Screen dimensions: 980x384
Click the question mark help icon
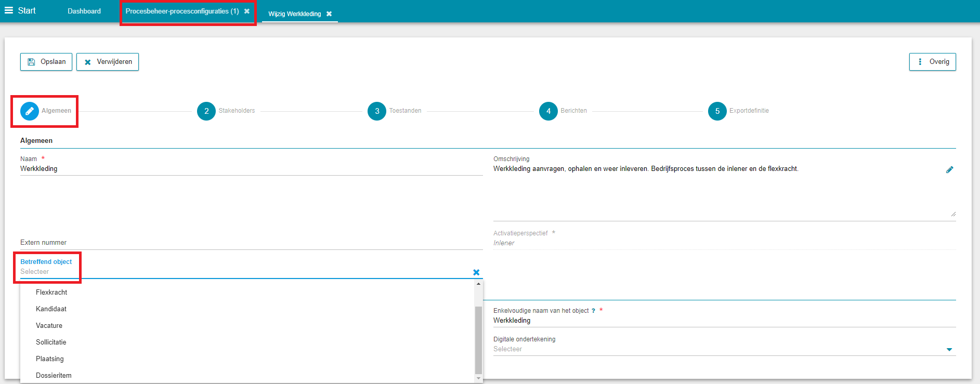pyautogui.click(x=593, y=311)
